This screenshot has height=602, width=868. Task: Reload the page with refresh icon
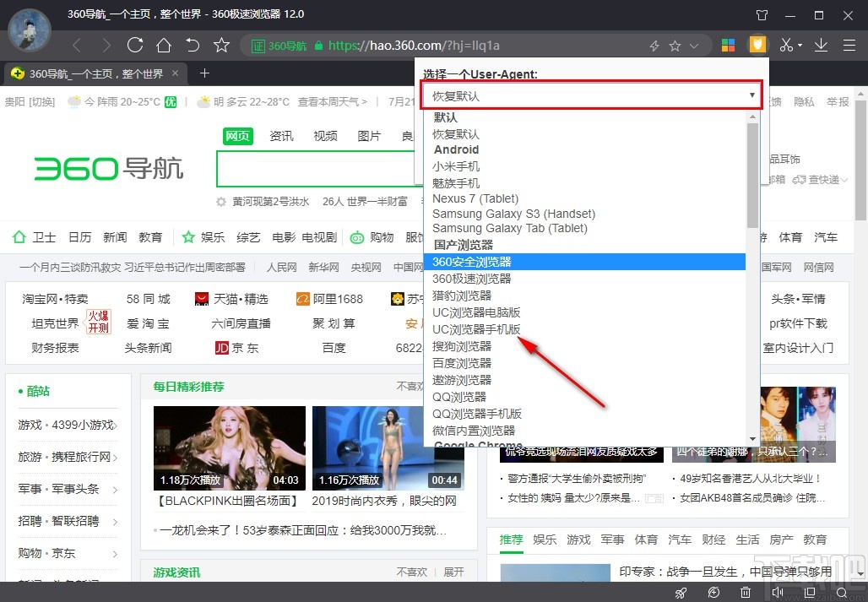click(135, 46)
